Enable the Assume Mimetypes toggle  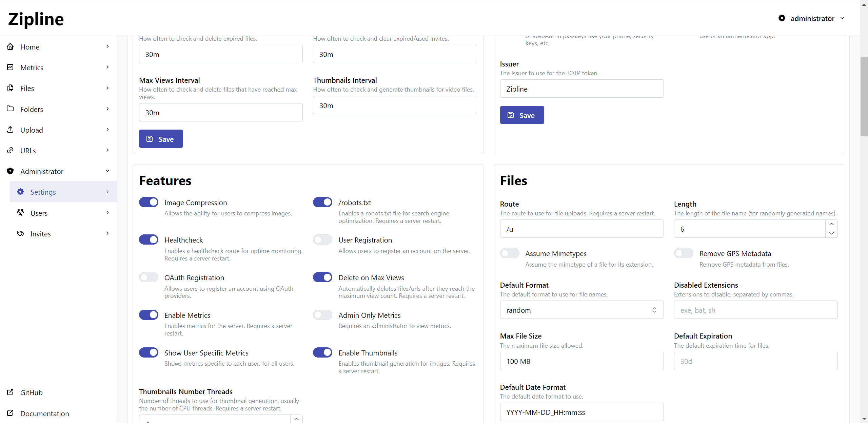point(510,253)
